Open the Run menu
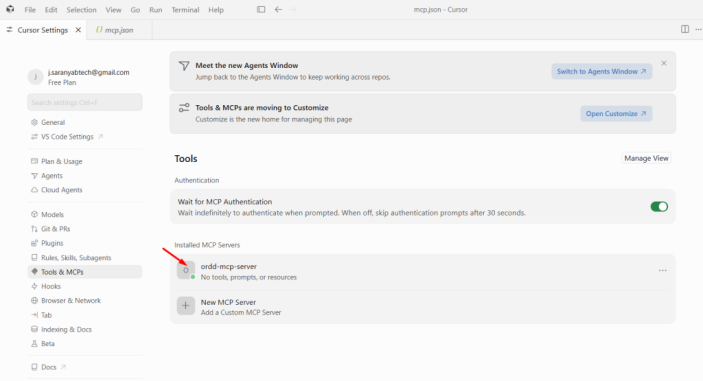Viewport: 703px width, 381px height. point(156,9)
